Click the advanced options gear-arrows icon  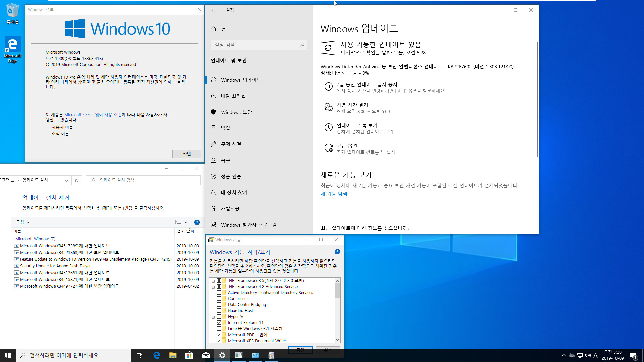click(328, 148)
